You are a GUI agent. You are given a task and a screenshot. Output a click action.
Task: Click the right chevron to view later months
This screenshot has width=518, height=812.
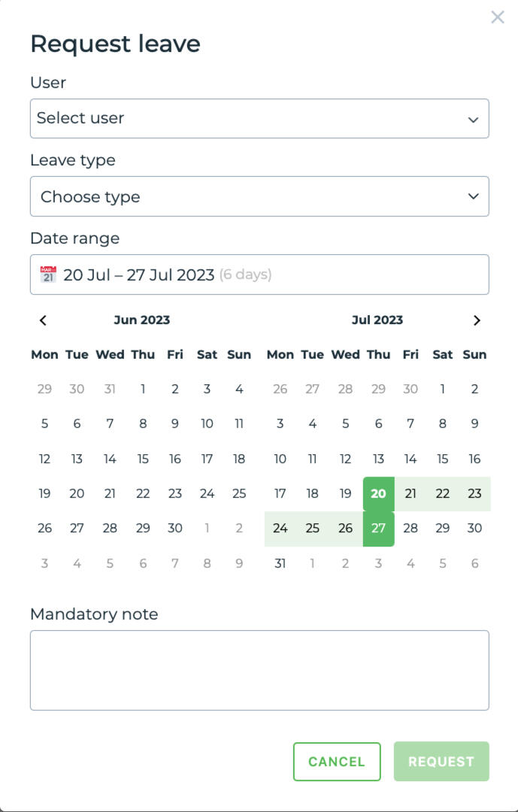click(476, 320)
